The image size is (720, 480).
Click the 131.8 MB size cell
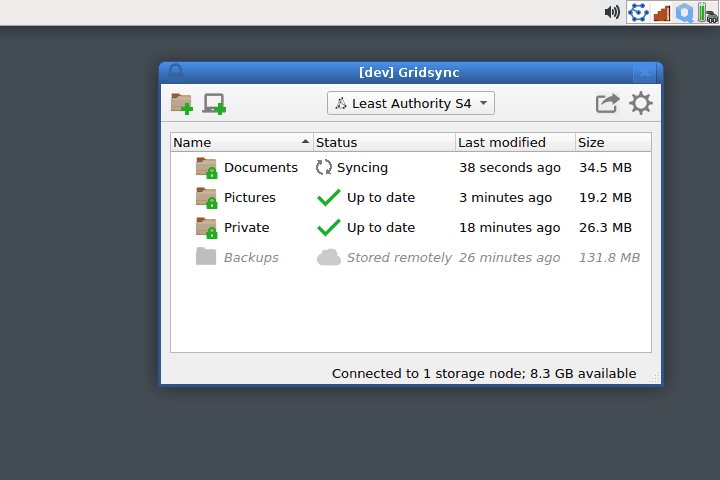[609, 258]
